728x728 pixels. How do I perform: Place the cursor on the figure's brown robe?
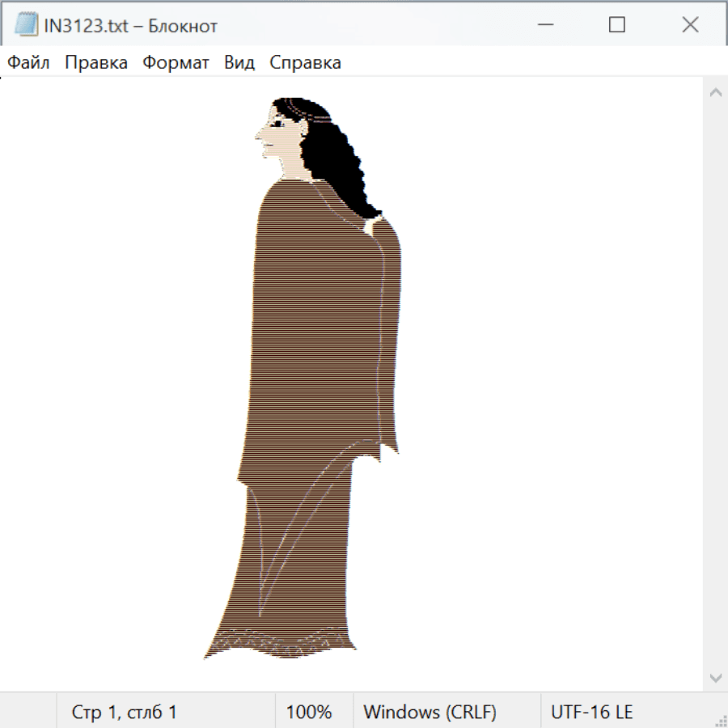pos(324,340)
